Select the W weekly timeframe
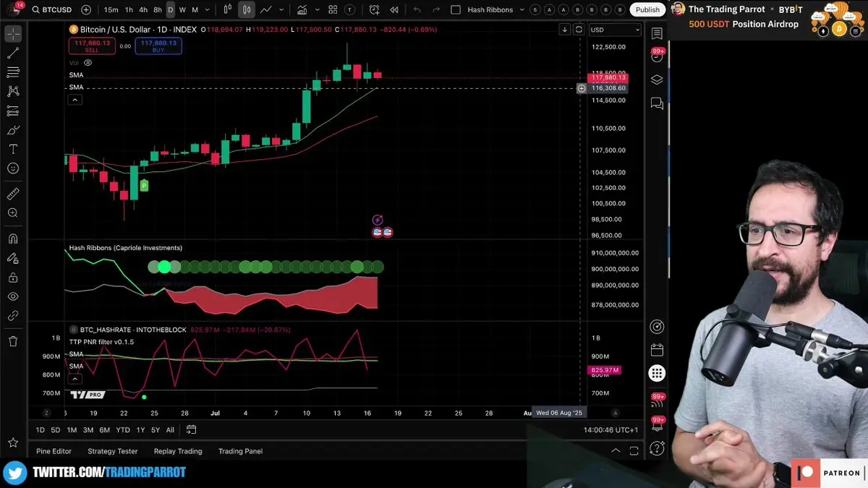Image resolution: width=868 pixels, height=488 pixels. pyautogui.click(x=182, y=10)
